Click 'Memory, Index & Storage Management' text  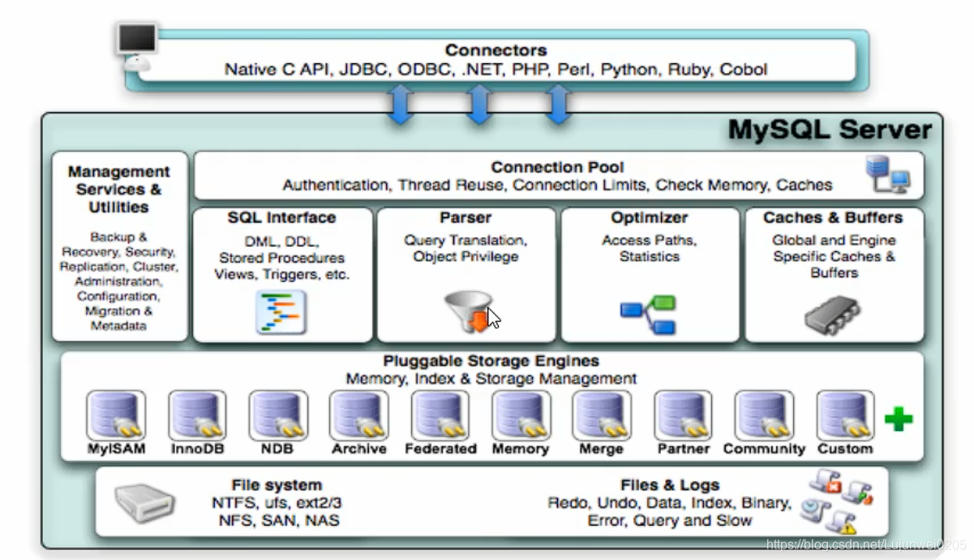click(x=491, y=379)
